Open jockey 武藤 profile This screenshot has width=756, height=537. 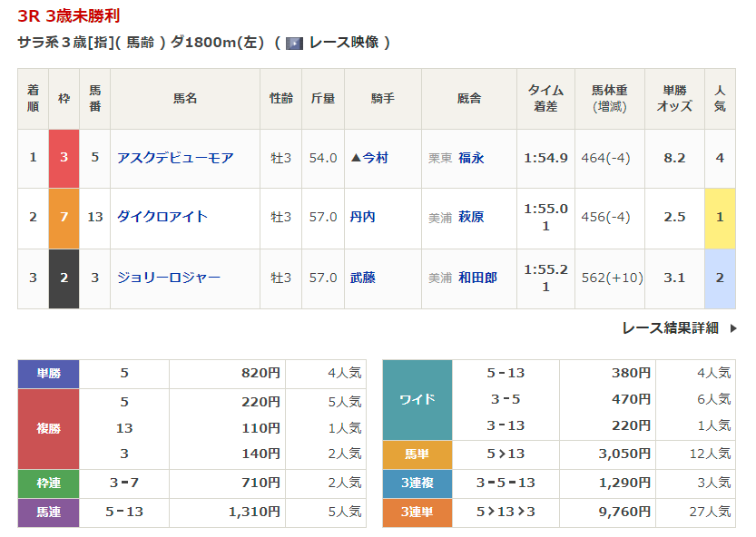[363, 278]
